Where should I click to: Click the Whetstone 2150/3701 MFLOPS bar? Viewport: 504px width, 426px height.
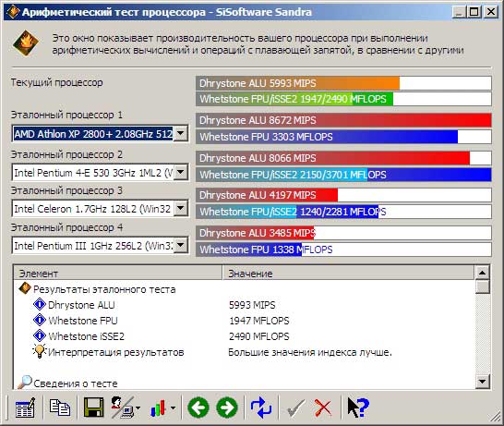click(x=343, y=175)
